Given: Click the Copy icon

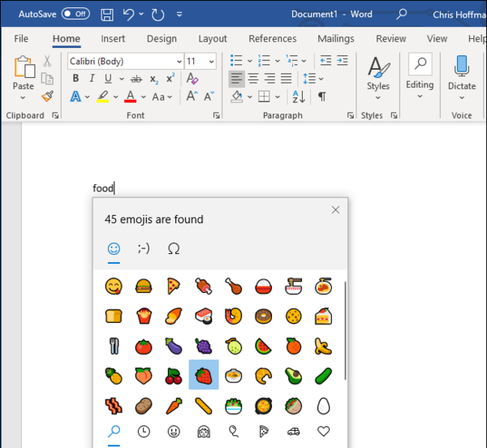Looking at the screenshot, I should [x=47, y=79].
